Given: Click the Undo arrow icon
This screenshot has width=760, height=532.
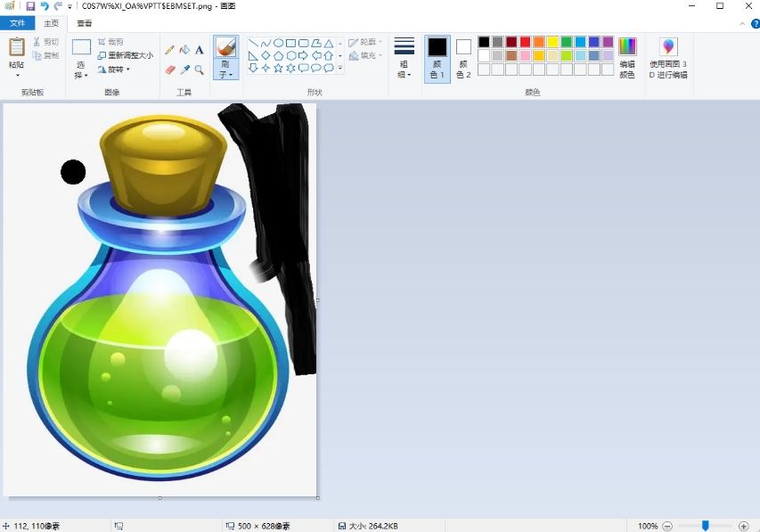Looking at the screenshot, I should (x=44, y=6).
